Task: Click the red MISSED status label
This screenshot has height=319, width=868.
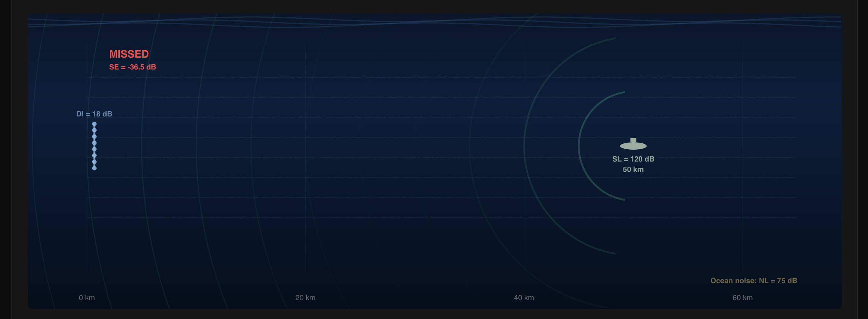Action: (129, 54)
